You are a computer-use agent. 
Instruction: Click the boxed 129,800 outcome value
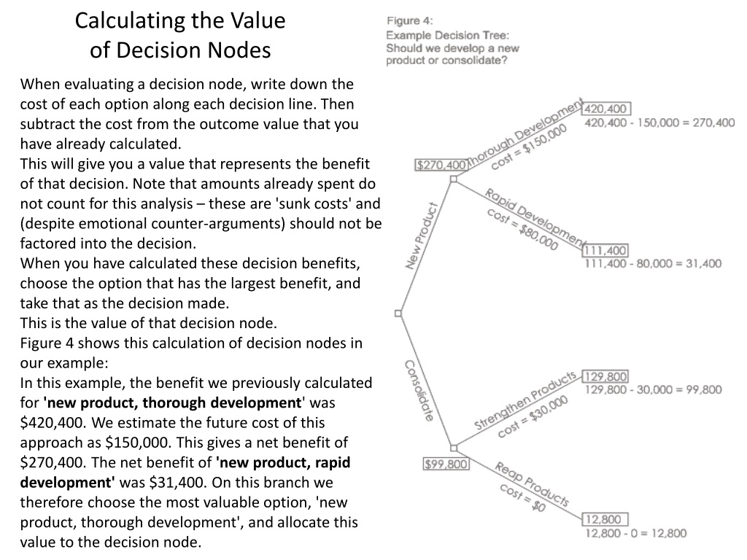pyautogui.click(x=606, y=377)
